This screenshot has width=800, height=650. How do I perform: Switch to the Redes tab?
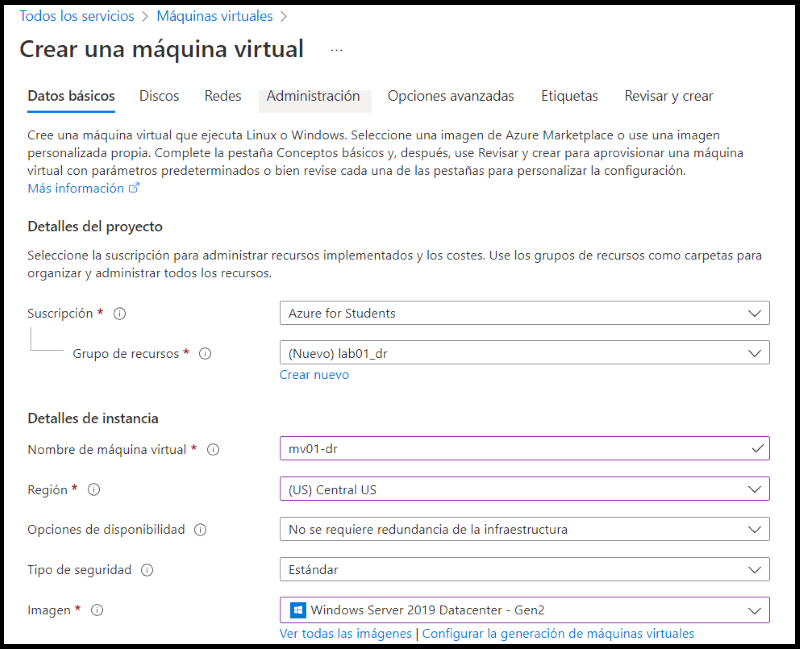click(x=223, y=96)
